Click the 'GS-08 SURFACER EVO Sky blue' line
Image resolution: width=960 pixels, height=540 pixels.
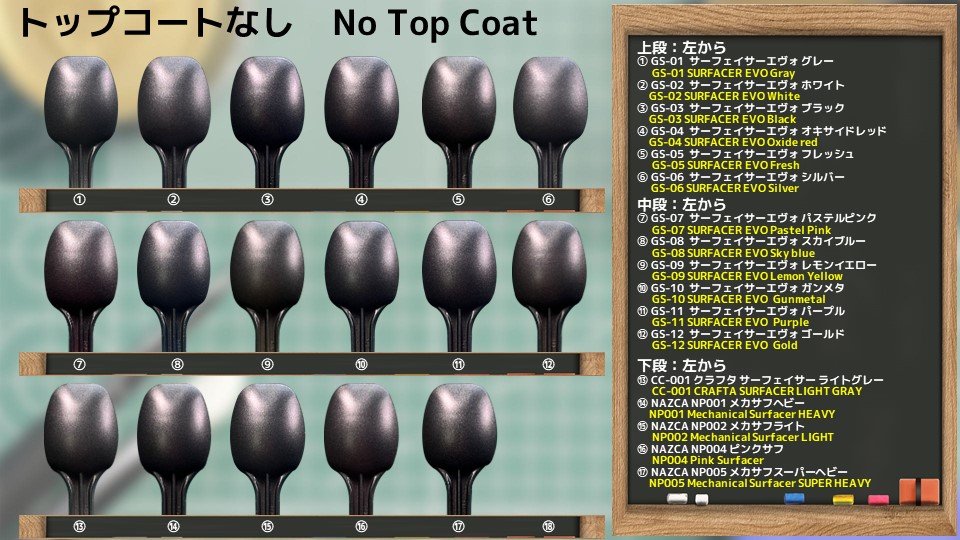click(733, 253)
